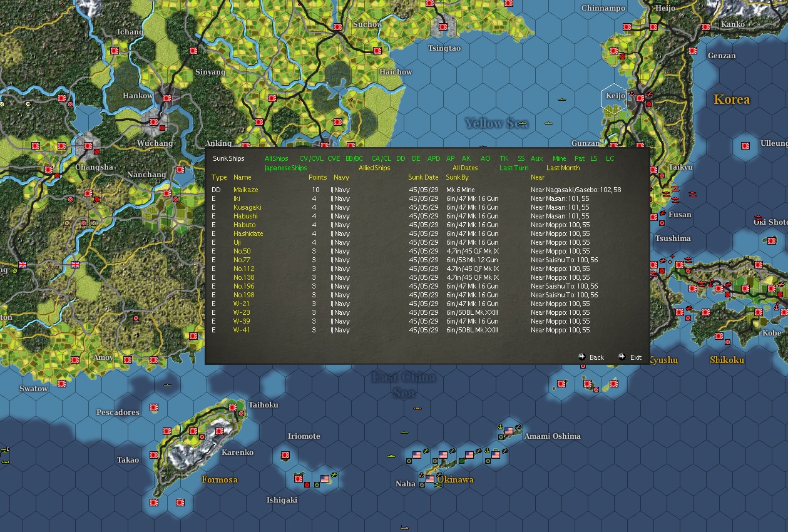Sort list by Sunk Date column header

424,178
